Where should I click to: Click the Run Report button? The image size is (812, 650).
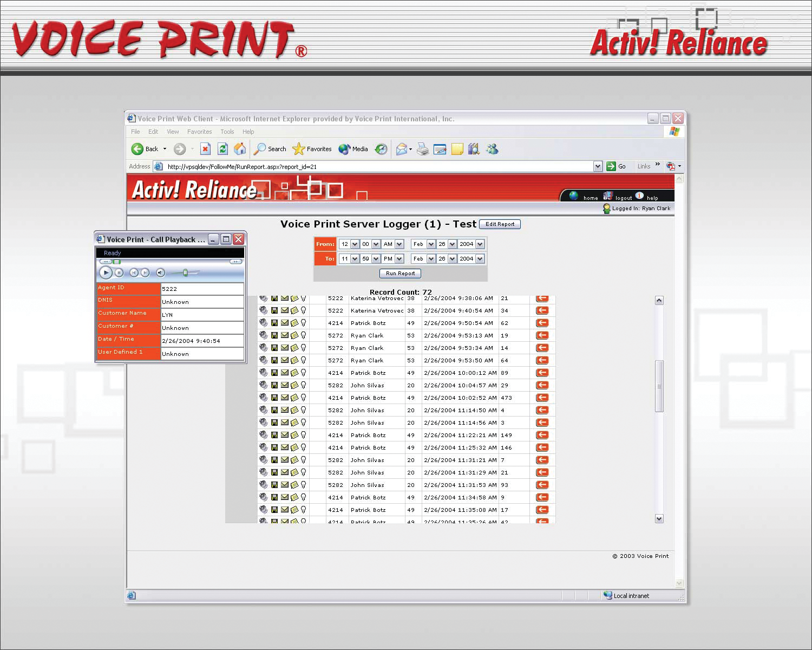(400, 274)
